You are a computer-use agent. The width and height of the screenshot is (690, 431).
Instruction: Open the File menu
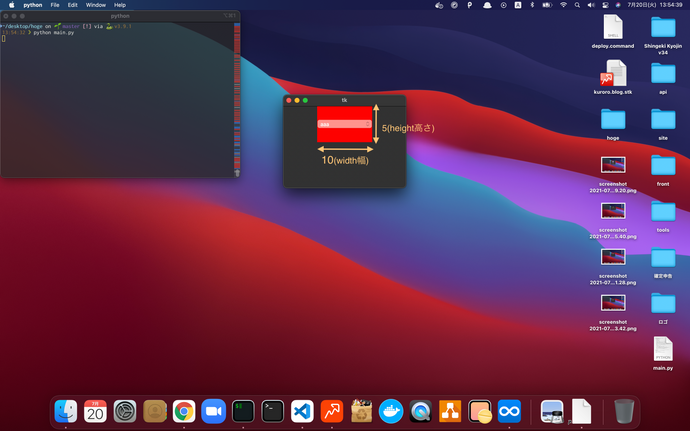pos(55,5)
